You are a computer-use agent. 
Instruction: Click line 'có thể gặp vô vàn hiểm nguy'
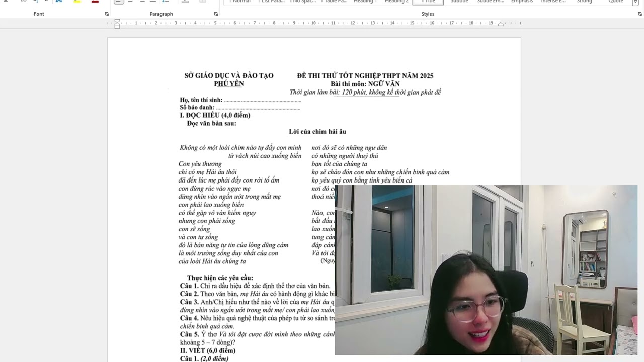click(217, 213)
